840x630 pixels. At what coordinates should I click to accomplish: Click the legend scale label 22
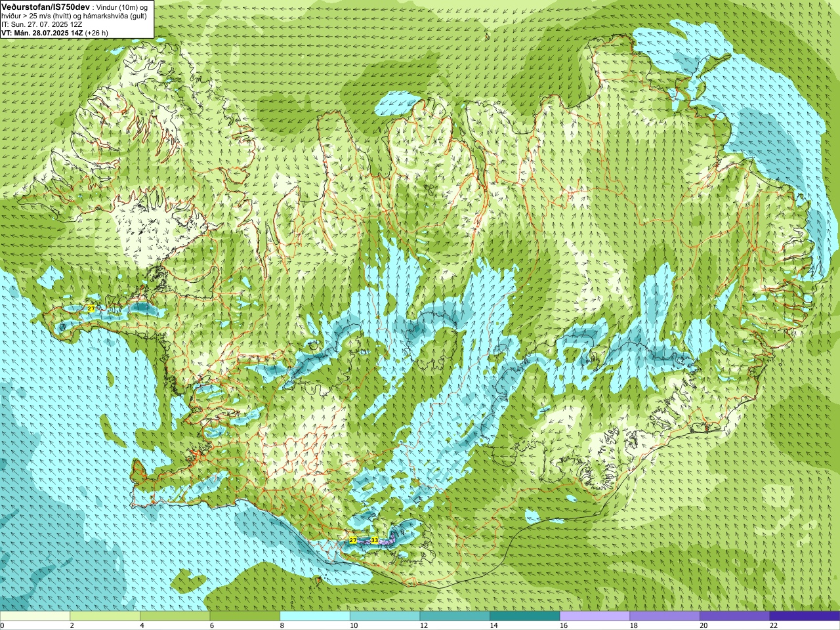coord(774,625)
